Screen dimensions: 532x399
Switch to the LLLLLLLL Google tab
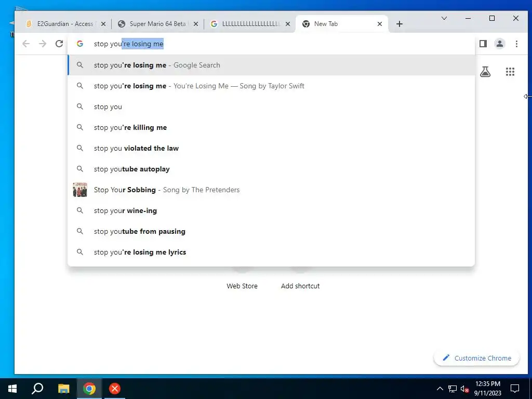pos(250,24)
